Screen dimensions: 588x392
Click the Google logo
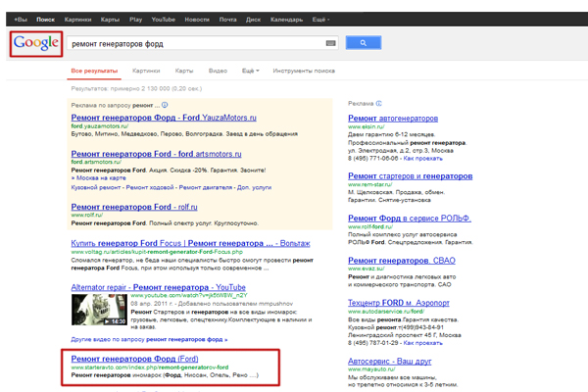pyautogui.click(x=36, y=43)
